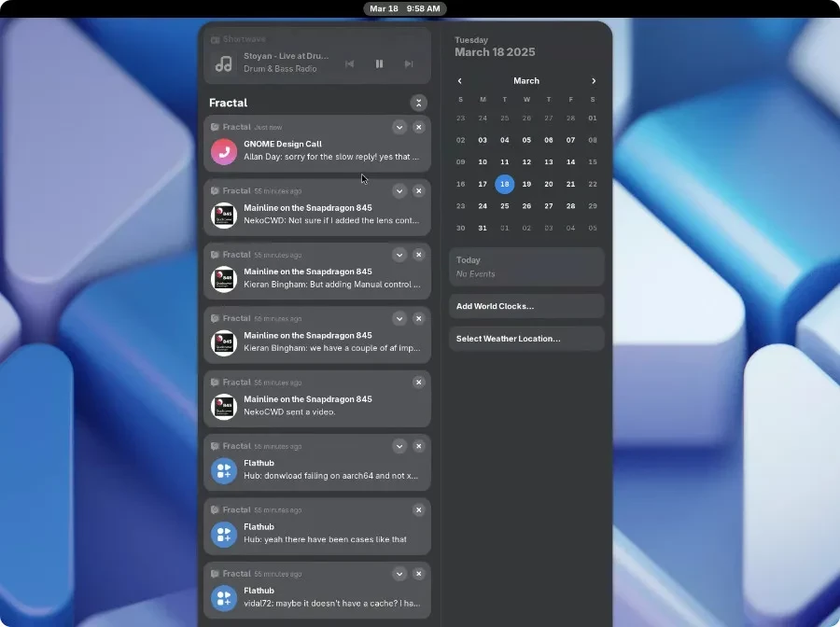Select March 18 in the calendar

pos(504,184)
